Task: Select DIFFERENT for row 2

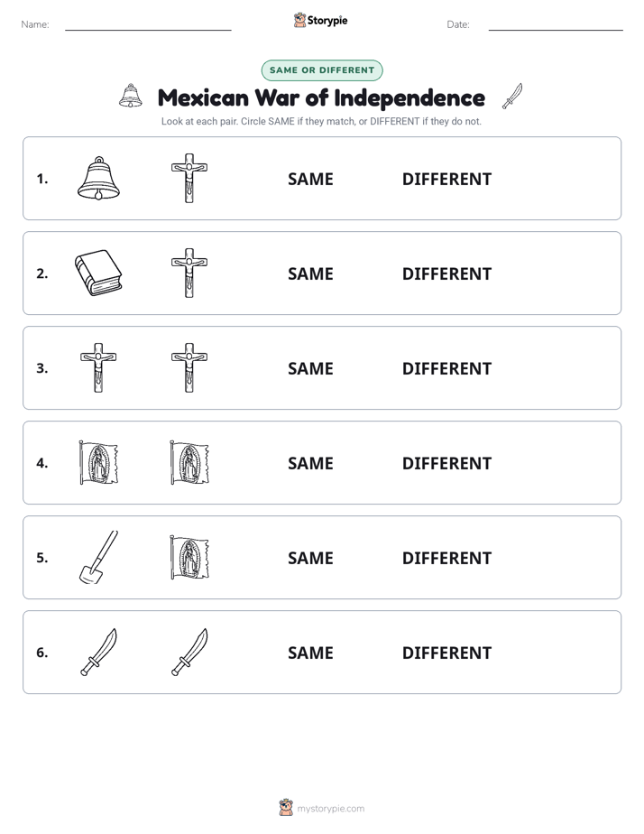Action: pyautogui.click(x=446, y=273)
